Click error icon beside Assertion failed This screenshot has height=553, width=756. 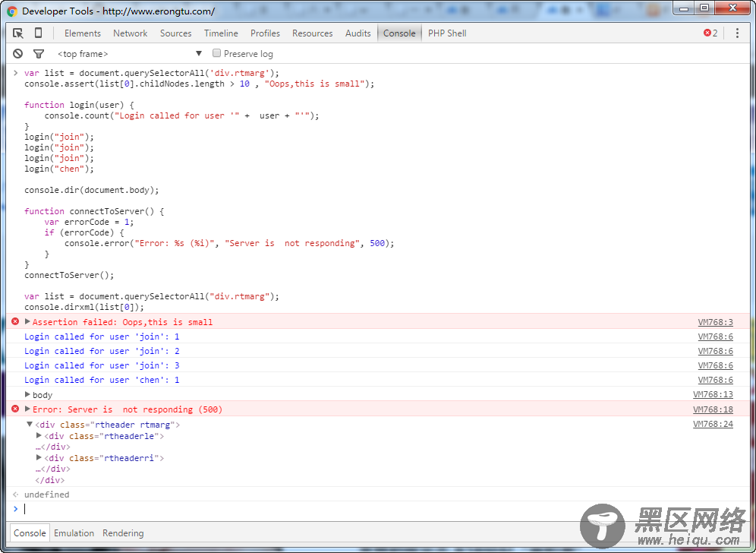point(15,321)
